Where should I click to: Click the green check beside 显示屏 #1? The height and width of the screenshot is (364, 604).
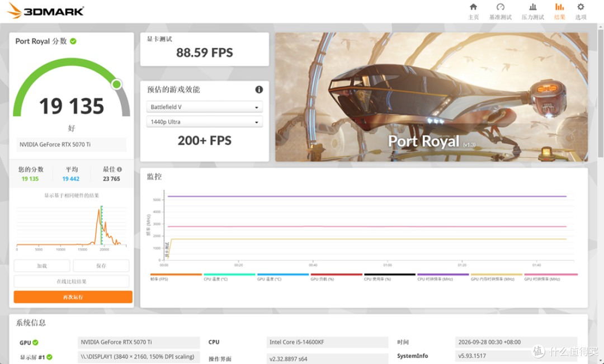pos(50,357)
